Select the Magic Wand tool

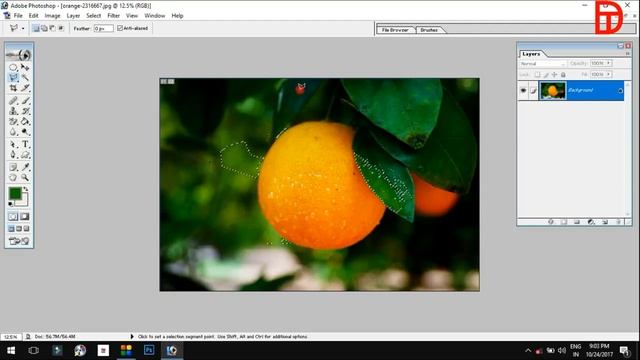pos(25,78)
